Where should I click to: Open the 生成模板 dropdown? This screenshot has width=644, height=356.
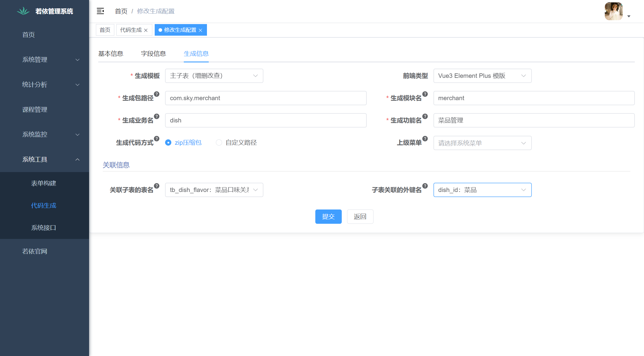coord(214,76)
